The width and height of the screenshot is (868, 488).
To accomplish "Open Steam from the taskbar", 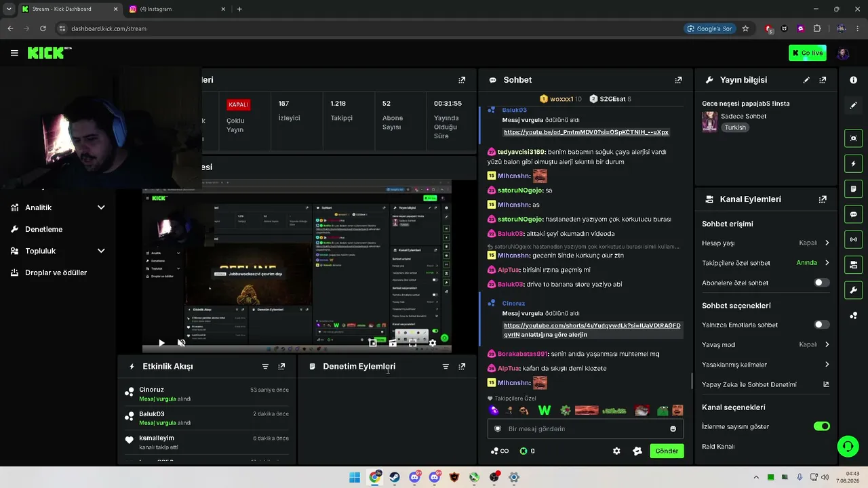I will coord(395,477).
